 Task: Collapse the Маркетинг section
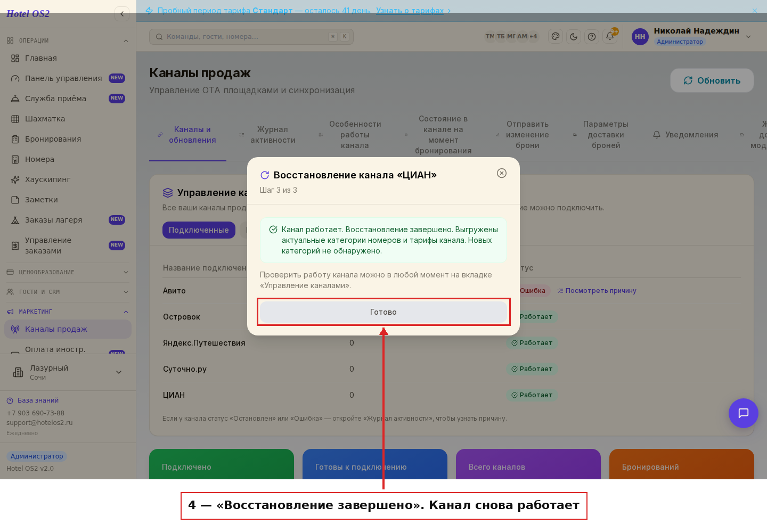click(x=68, y=312)
